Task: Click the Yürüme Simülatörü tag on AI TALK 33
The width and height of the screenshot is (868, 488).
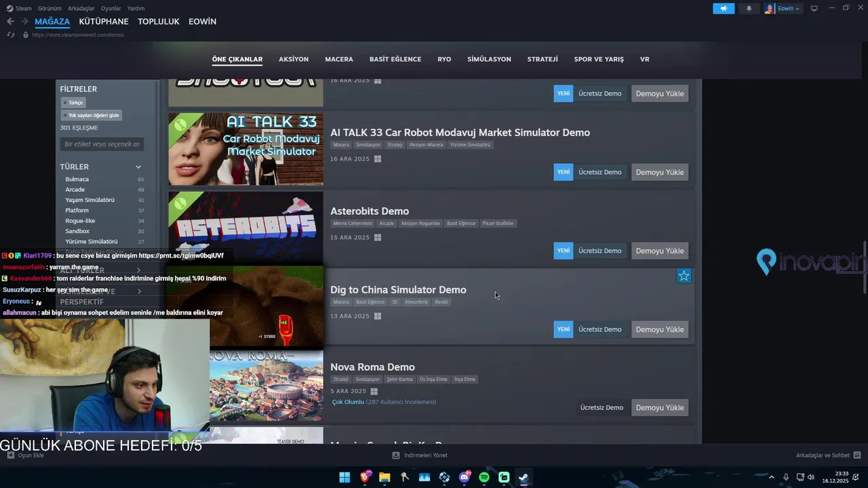Action: 470,144
